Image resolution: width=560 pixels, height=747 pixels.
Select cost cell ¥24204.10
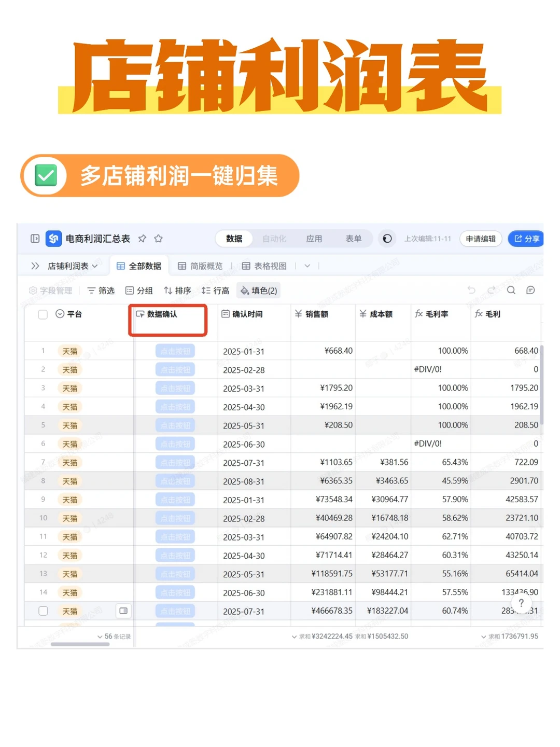pos(383,536)
